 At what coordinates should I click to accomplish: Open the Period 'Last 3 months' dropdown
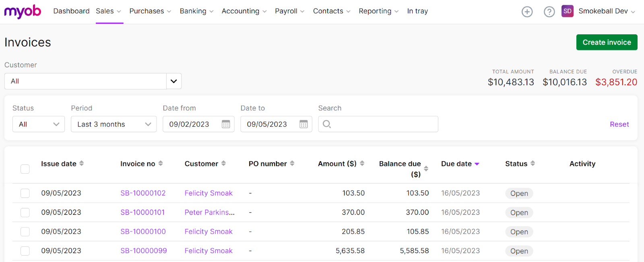coord(114,124)
